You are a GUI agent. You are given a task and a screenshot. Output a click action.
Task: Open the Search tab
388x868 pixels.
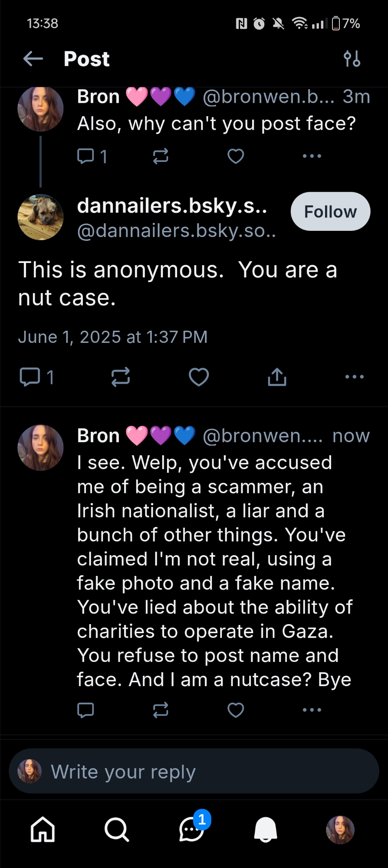tap(116, 830)
